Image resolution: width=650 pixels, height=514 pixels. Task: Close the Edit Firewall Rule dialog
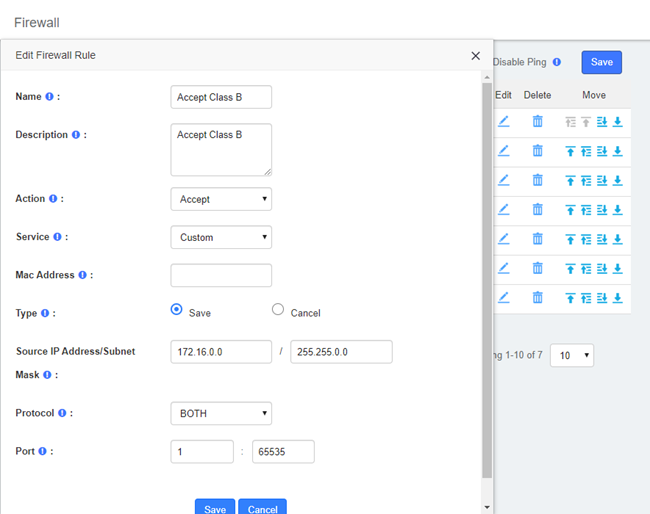click(x=475, y=56)
